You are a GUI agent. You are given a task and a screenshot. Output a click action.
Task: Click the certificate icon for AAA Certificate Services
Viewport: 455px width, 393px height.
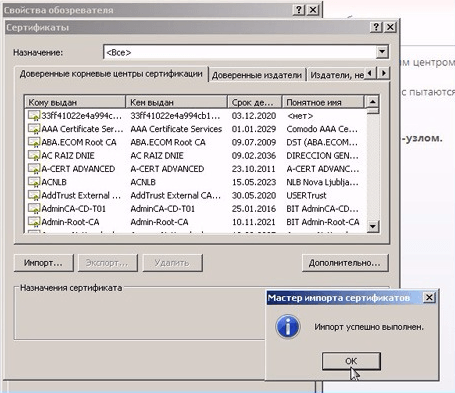click(34, 129)
